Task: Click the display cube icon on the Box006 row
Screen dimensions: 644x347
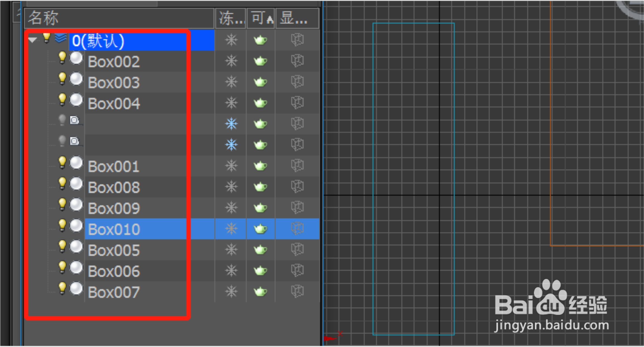Action: click(x=297, y=270)
